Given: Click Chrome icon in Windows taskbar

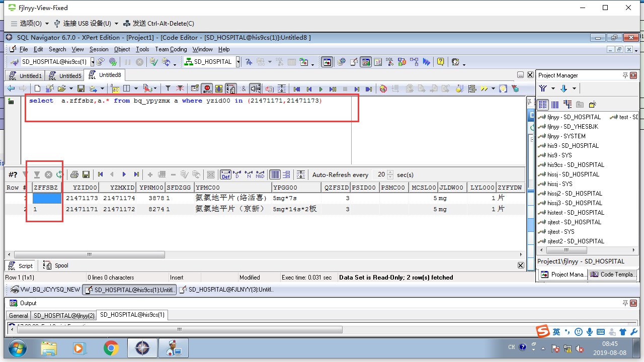Looking at the screenshot, I should point(111,348).
